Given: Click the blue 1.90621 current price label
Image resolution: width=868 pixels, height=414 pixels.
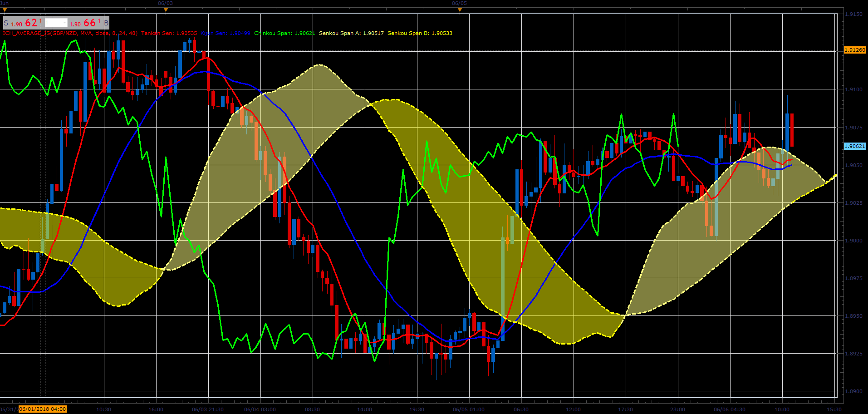Looking at the screenshot, I should pyautogui.click(x=854, y=146).
